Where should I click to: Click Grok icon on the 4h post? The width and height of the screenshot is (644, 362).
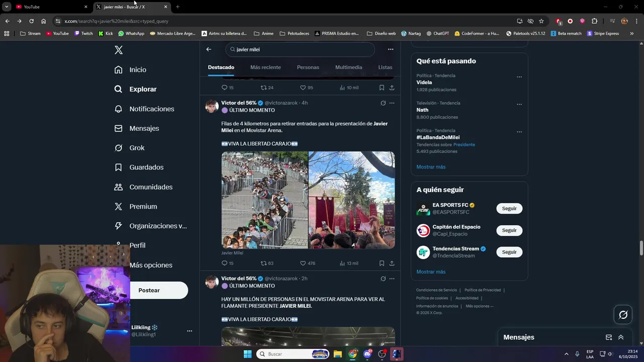[383, 103]
